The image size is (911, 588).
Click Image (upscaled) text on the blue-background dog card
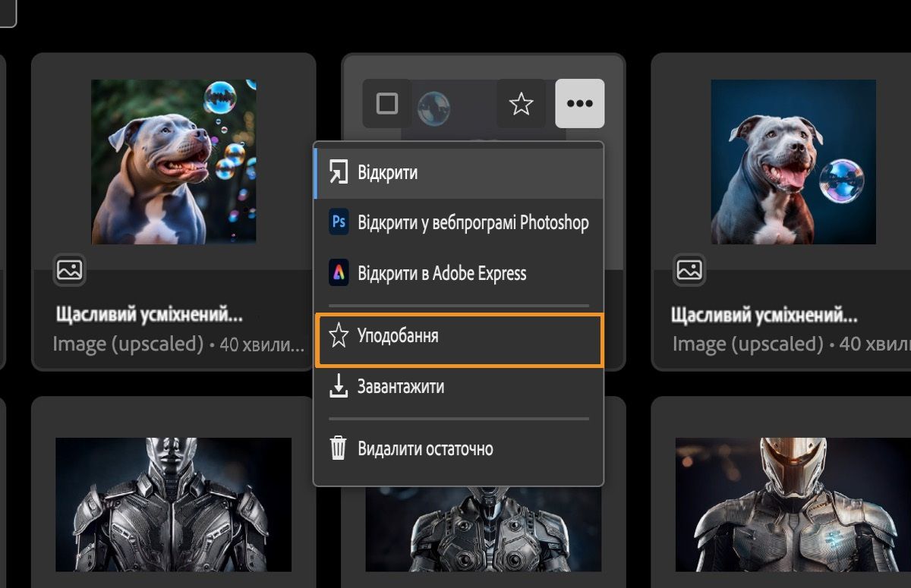point(748,344)
